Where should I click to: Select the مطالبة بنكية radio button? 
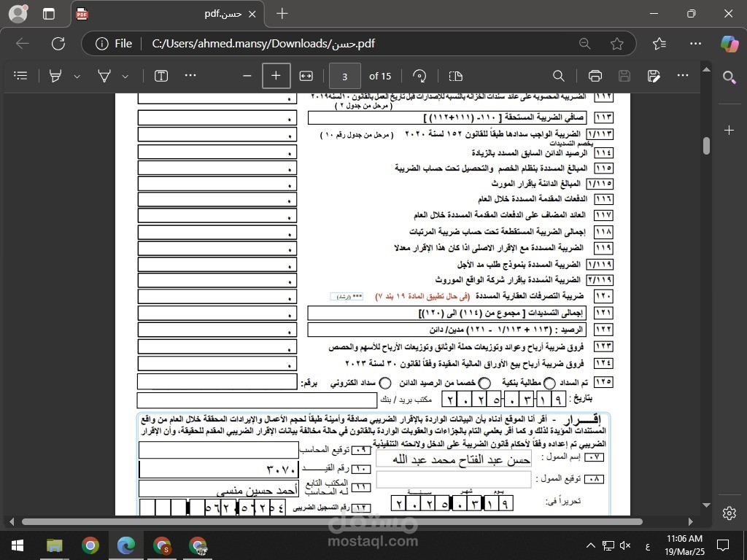(549, 383)
